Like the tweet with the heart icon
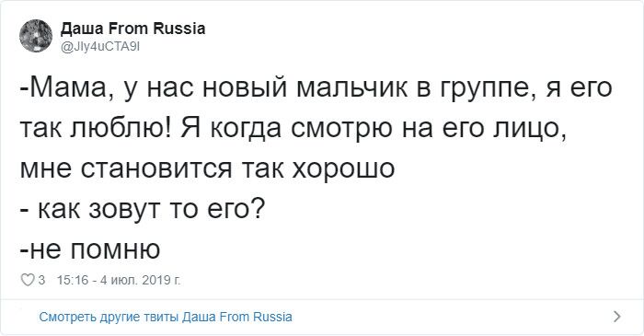The image size is (644, 336). (x=28, y=280)
